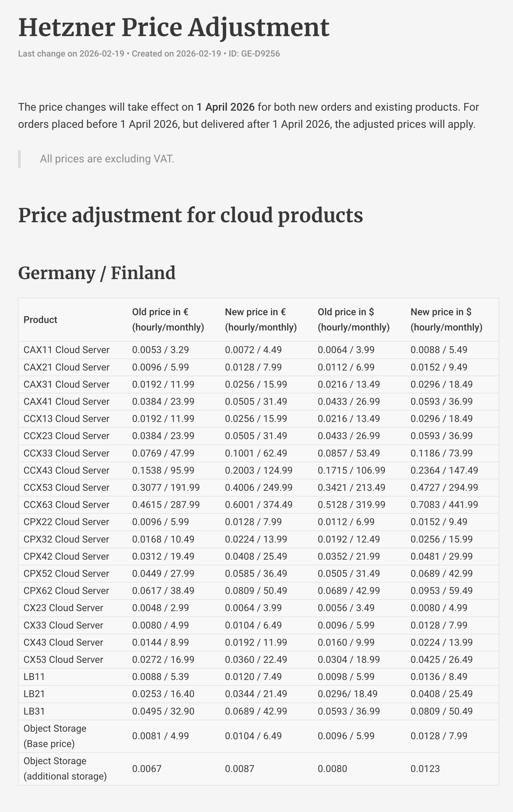Click LB31 new dollar price 0.0809 / 50.49
Image resolution: width=513 pixels, height=812 pixels.
coord(441,711)
